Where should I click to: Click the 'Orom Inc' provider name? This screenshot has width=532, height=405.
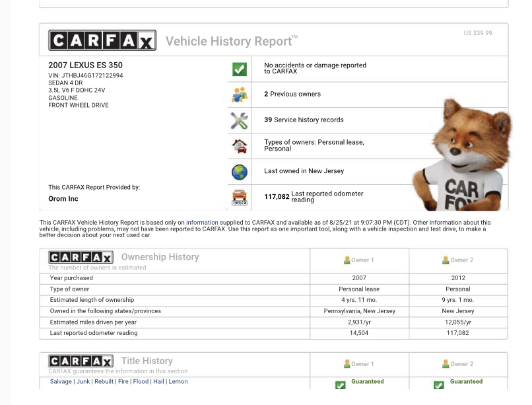click(x=63, y=199)
